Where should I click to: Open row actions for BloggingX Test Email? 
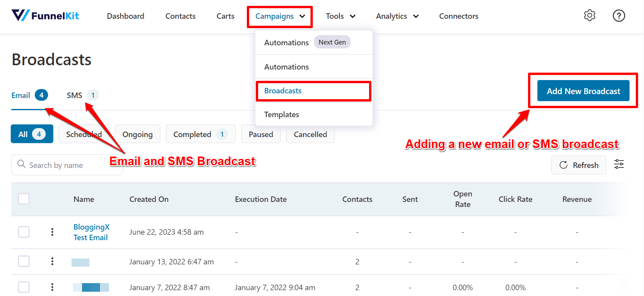coord(52,232)
